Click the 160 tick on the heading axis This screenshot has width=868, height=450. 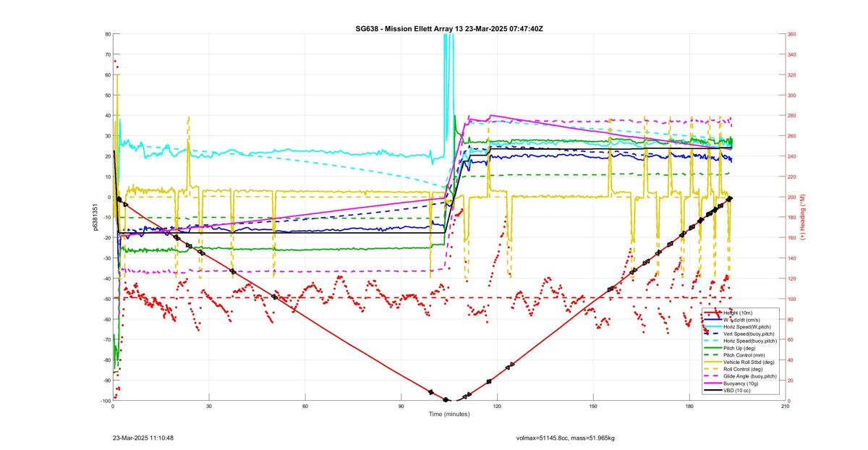point(792,238)
